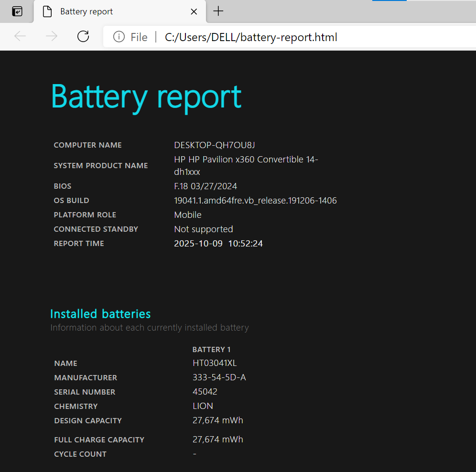
Task: Click the page icon on Battery report tab
Action: click(47, 11)
